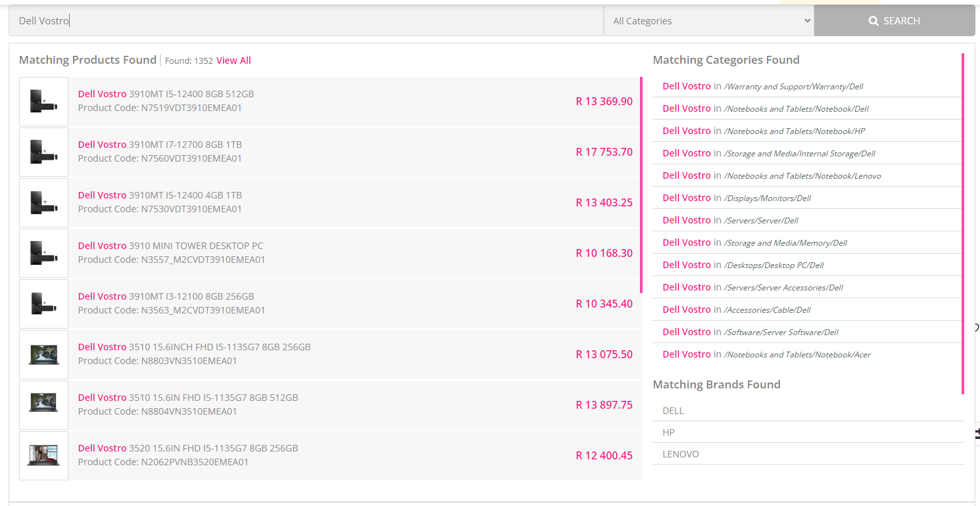The height and width of the screenshot is (506, 980).
Task: Click the pink categories list scrollbar
Action: pyautogui.click(x=963, y=223)
